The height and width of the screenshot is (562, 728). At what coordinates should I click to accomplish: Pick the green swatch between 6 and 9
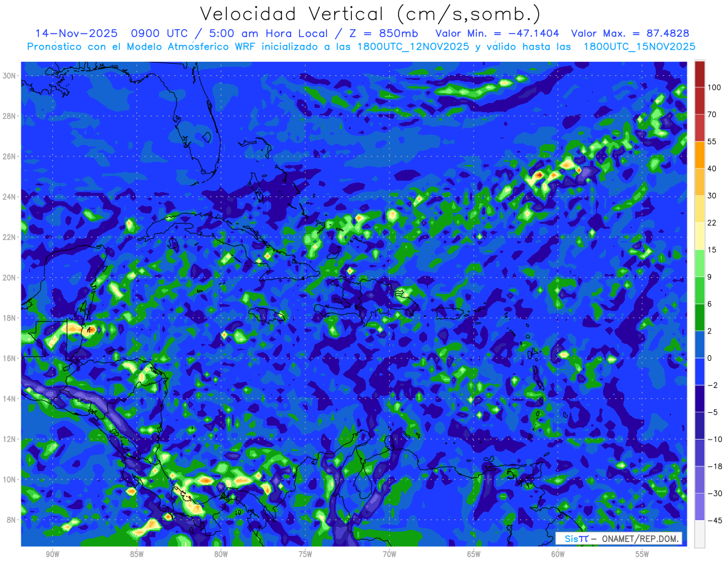click(x=699, y=290)
